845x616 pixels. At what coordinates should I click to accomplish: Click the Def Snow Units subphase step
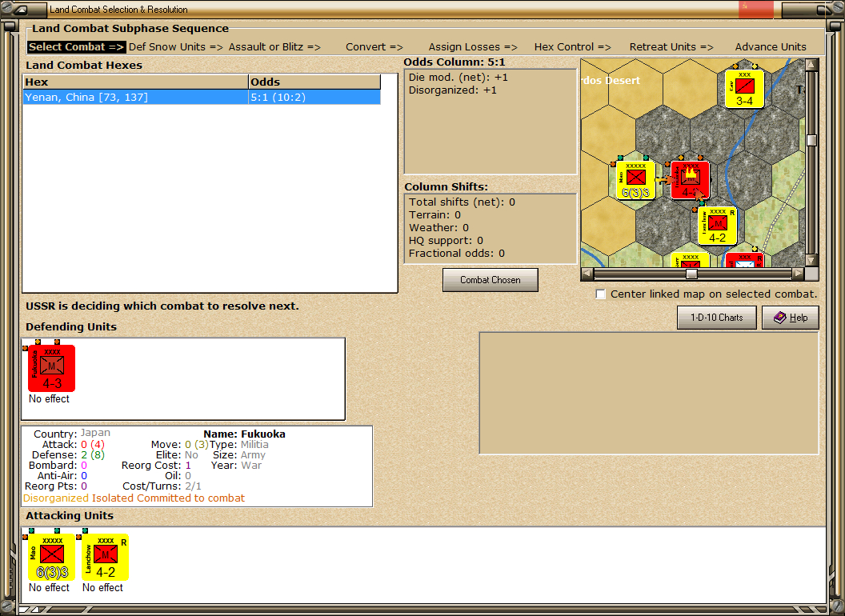point(176,47)
